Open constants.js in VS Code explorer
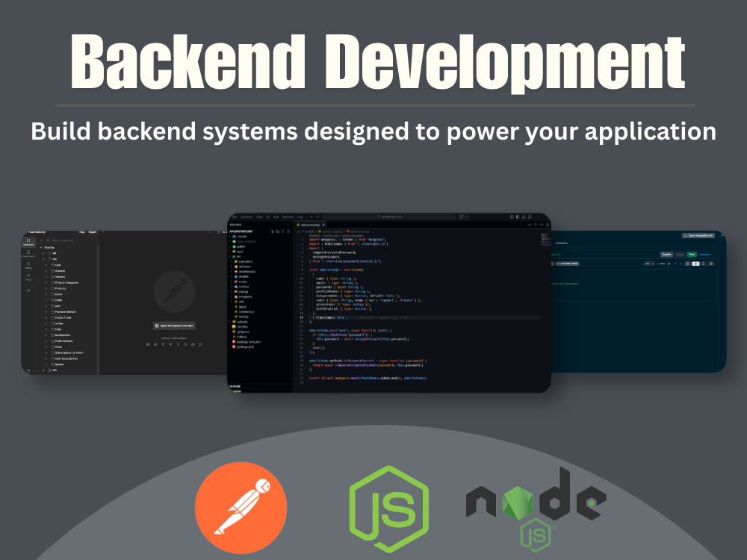This screenshot has width=747, height=560. pos(245,312)
